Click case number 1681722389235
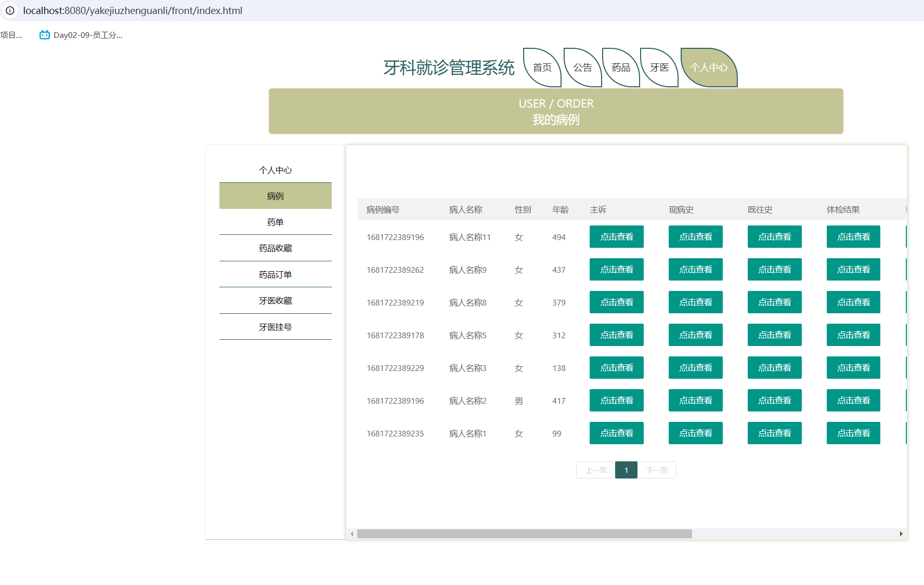Viewport: 924px width, 585px height. 395,434
